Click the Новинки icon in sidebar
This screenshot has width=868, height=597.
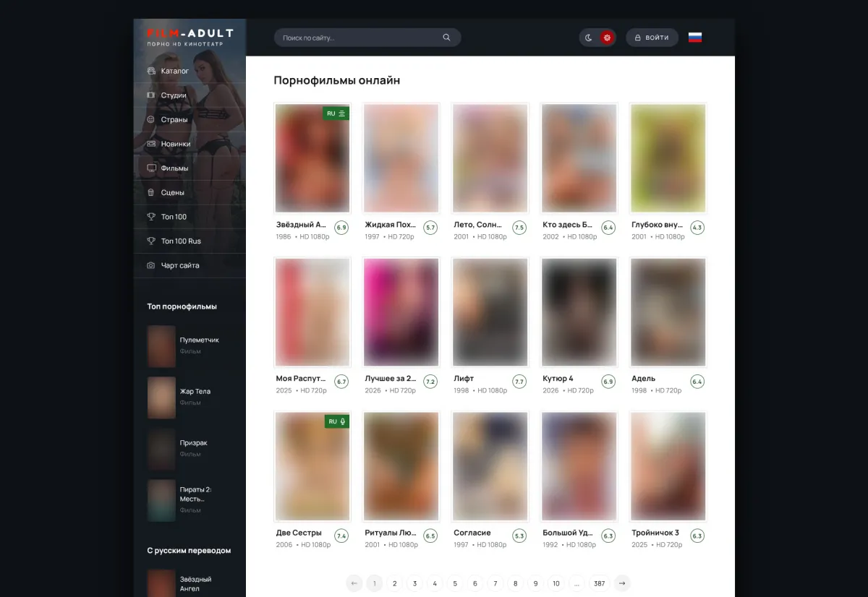(151, 144)
